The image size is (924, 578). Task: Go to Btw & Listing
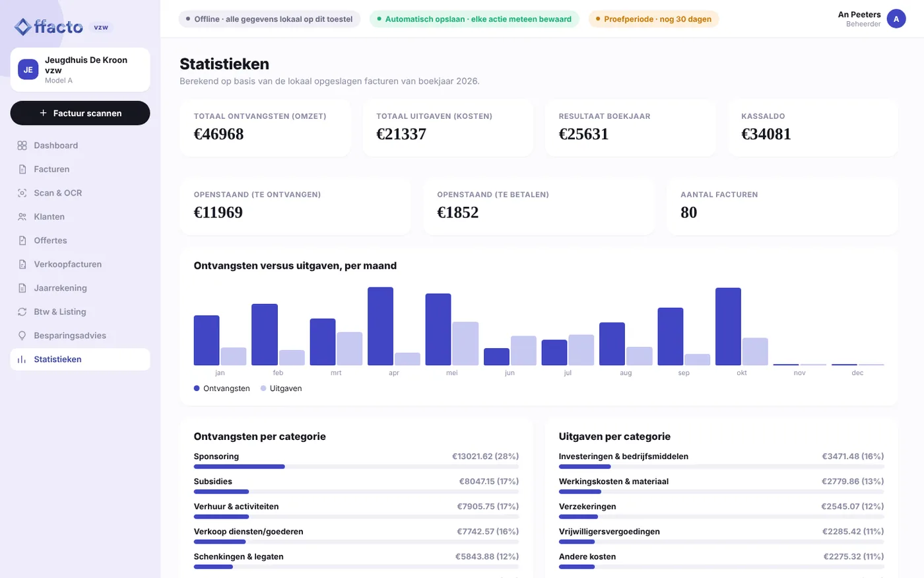coord(80,312)
